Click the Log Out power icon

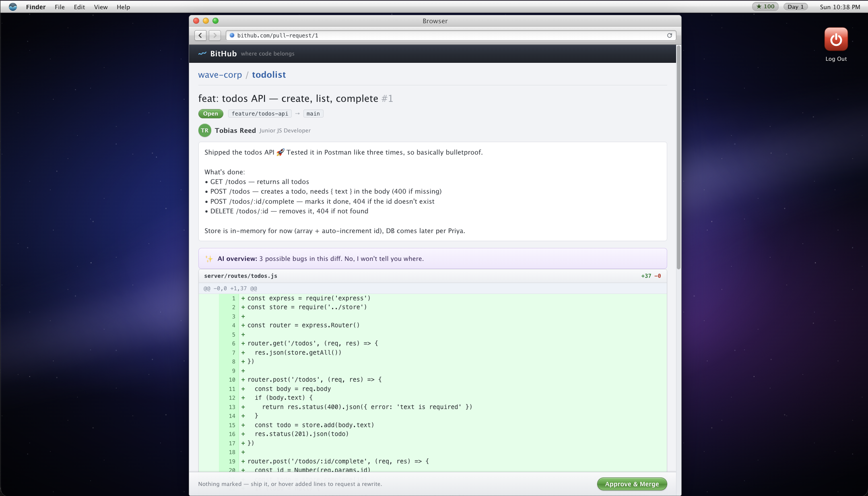[x=836, y=39]
